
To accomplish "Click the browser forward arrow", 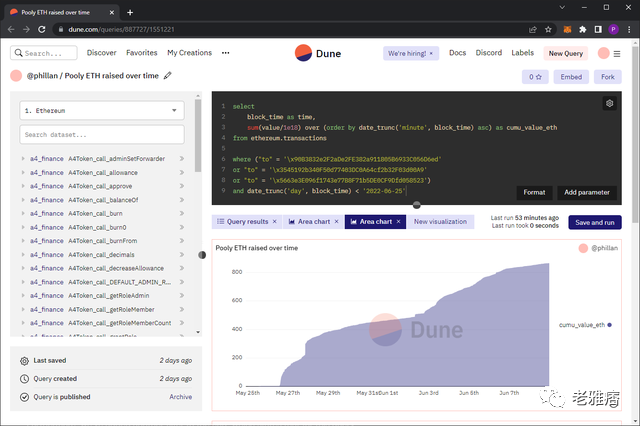I will tap(26, 29).
